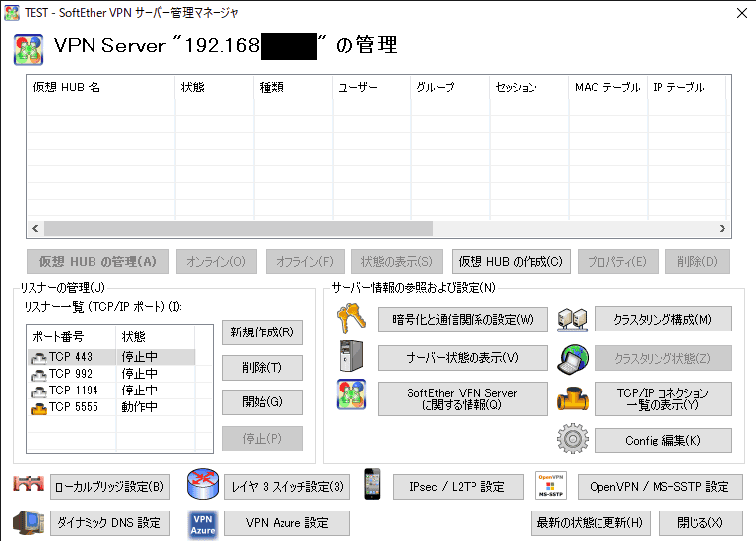This screenshot has height=541, width=756.
Task: Select the TCP 992 row text
Action: coord(71,374)
